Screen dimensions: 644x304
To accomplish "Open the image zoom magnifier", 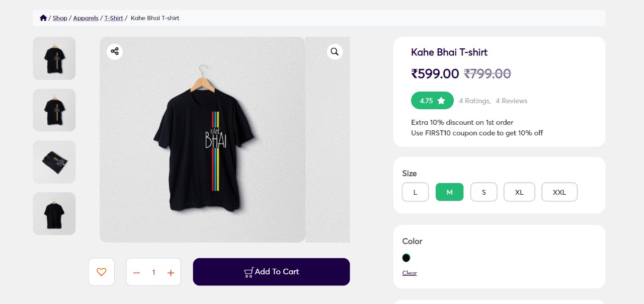I will click(x=335, y=51).
